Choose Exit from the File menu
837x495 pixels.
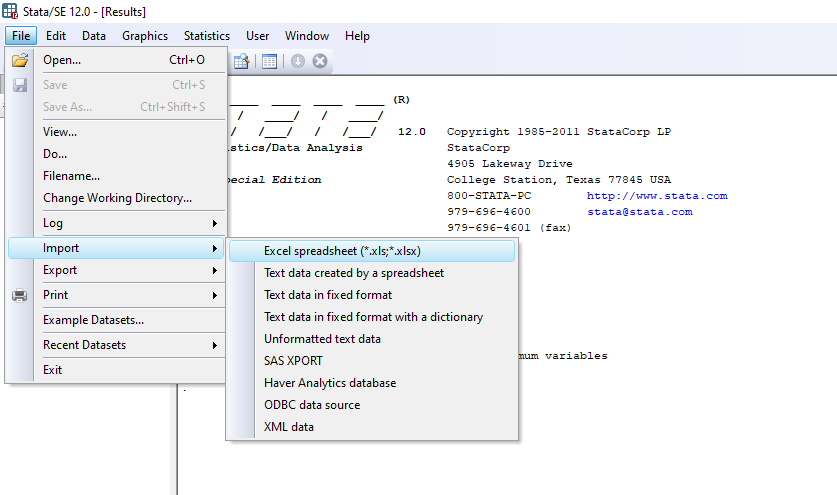[x=116, y=370]
